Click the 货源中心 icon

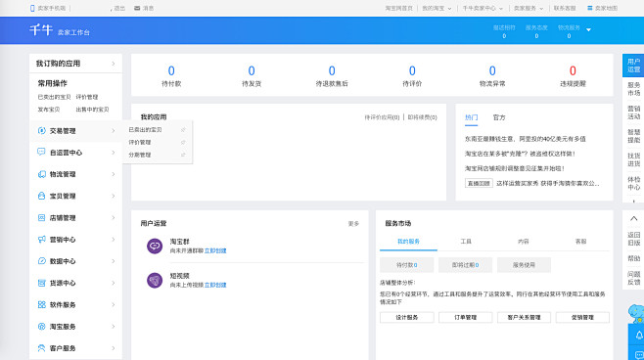point(41,283)
